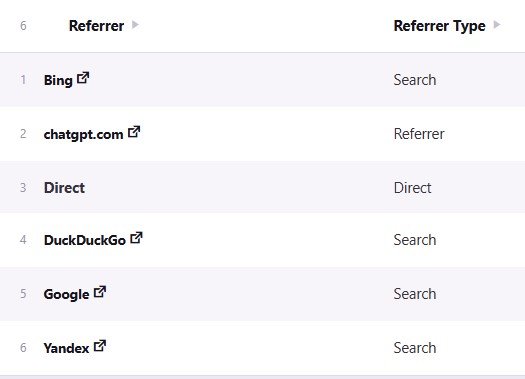Select the Search type in Yandex row
This screenshot has height=379, width=525.
click(415, 348)
